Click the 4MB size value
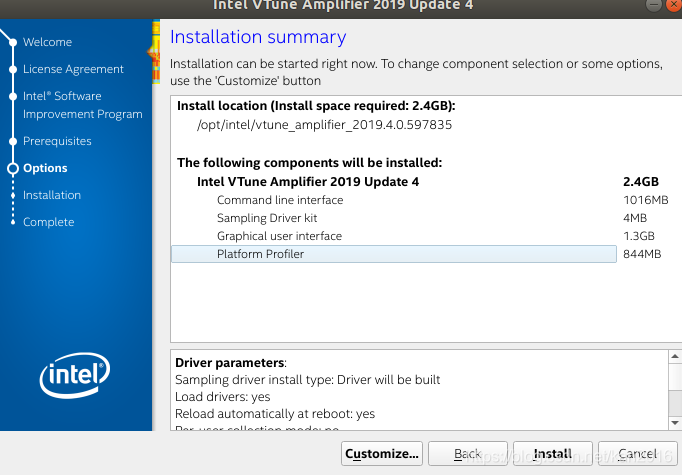The image size is (682, 475). pos(635,218)
